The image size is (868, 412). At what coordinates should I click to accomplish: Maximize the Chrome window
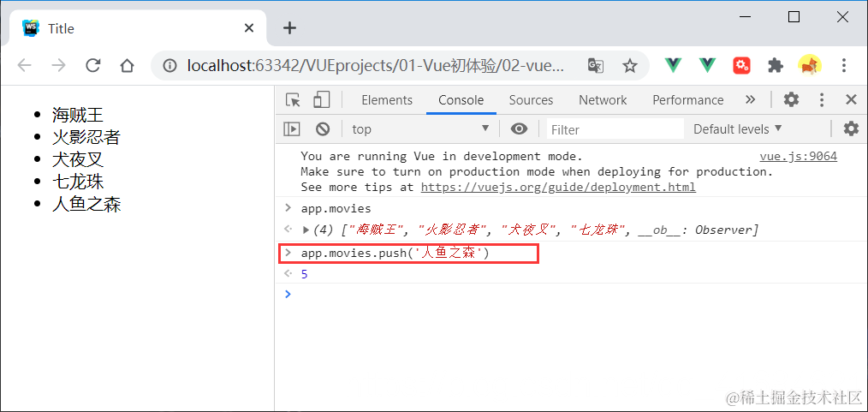point(794,17)
